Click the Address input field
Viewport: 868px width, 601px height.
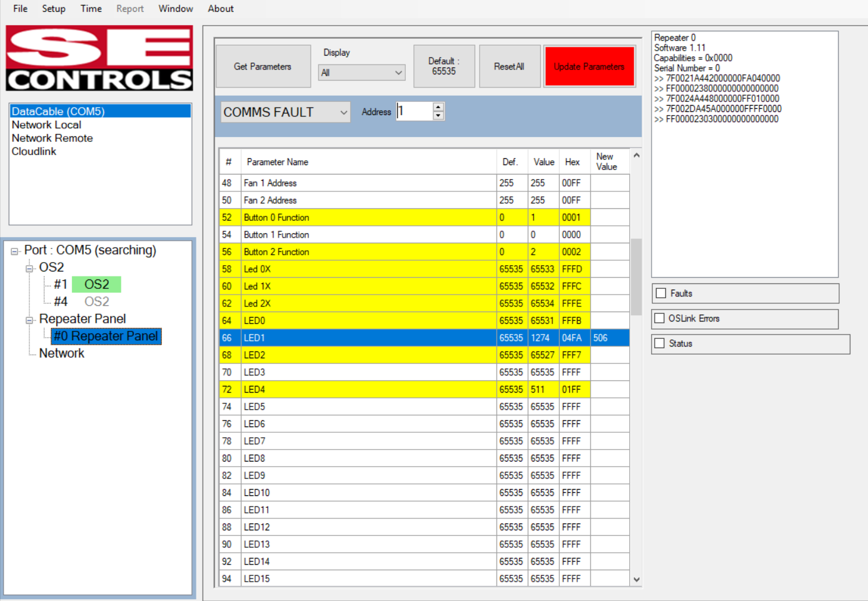[415, 111]
